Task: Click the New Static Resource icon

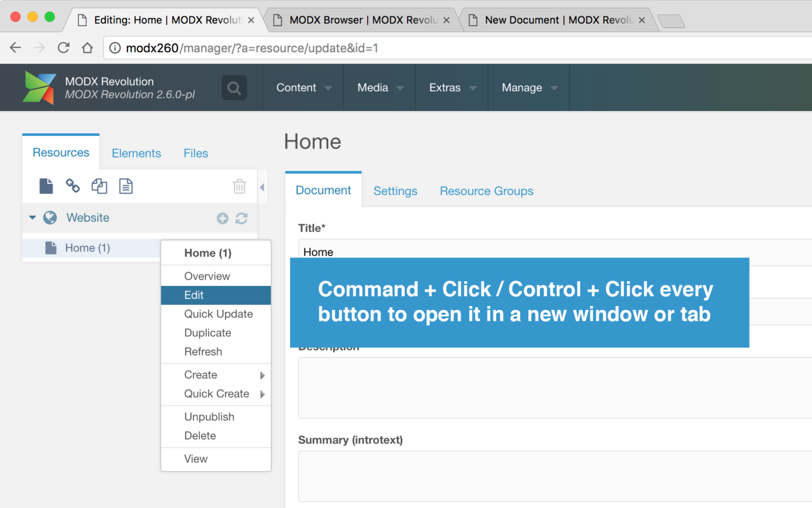Action: tap(126, 186)
